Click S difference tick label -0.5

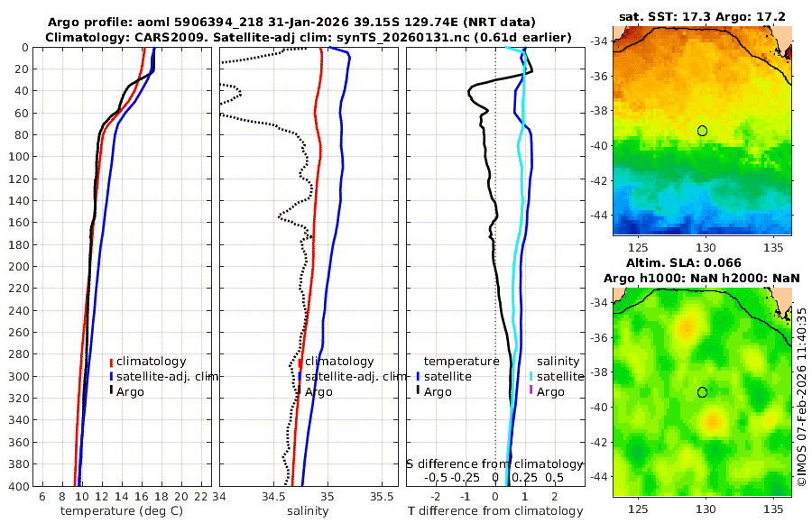pos(436,477)
